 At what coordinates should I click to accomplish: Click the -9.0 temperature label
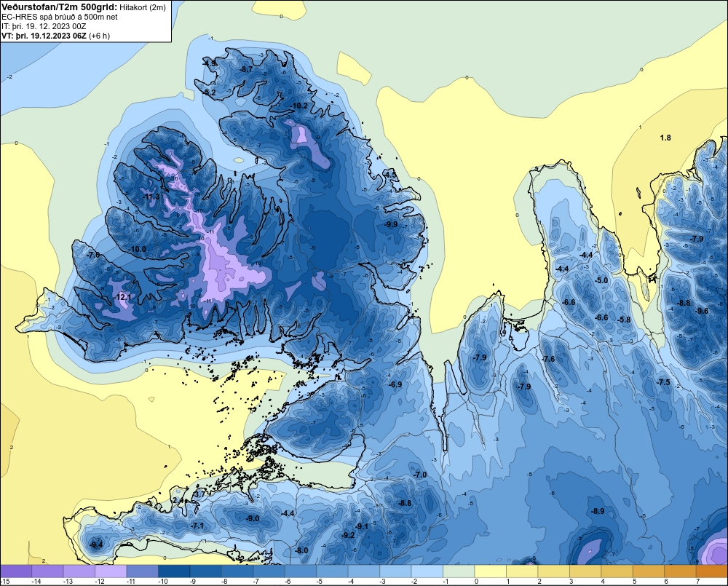253,519
